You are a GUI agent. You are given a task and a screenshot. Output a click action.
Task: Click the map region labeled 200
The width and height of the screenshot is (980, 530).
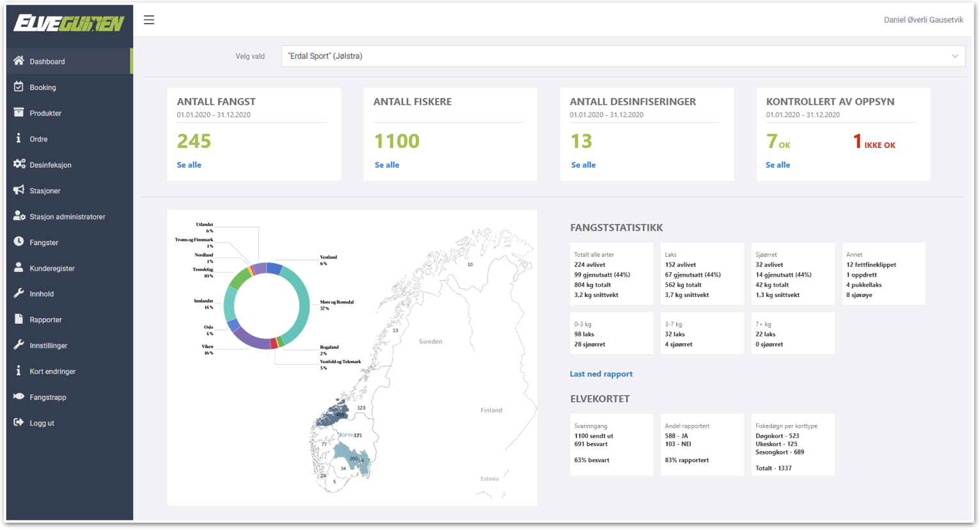(x=353, y=458)
